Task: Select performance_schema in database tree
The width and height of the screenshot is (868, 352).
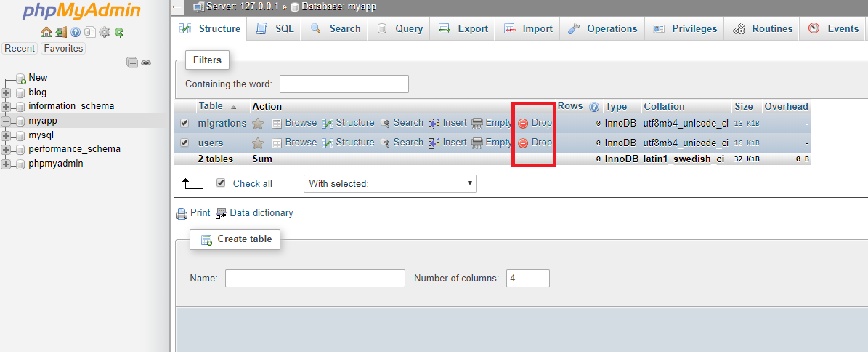Action: coord(74,149)
